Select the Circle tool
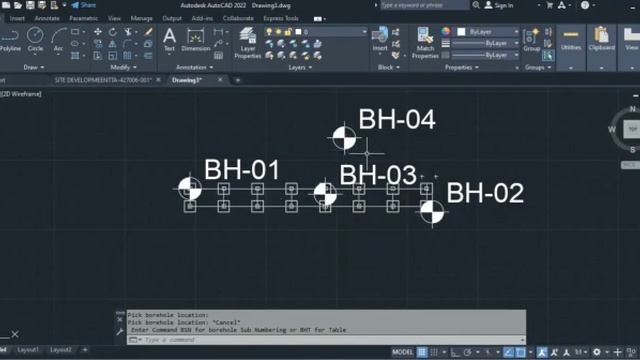Screen dimensions: 640x360 pos(35,40)
